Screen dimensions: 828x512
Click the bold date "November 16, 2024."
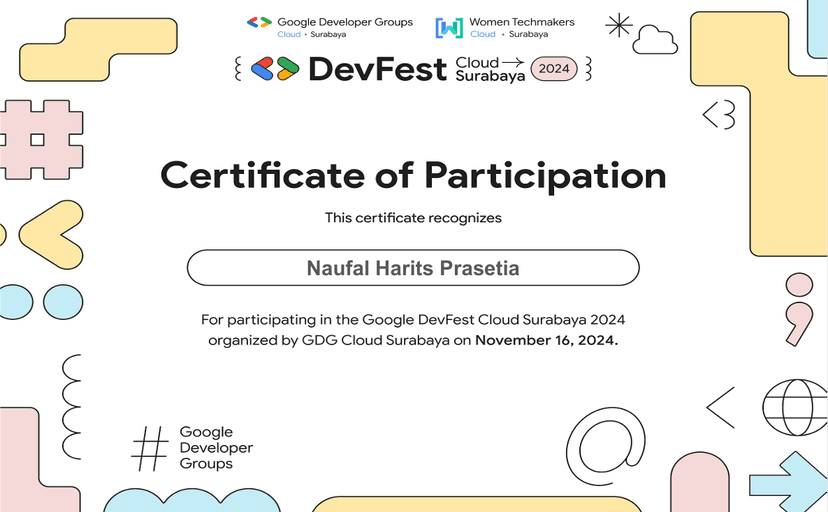tap(547, 340)
